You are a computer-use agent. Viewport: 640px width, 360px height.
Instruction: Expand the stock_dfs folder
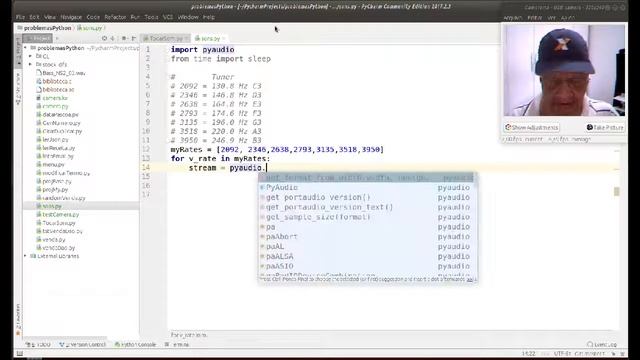point(31,64)
